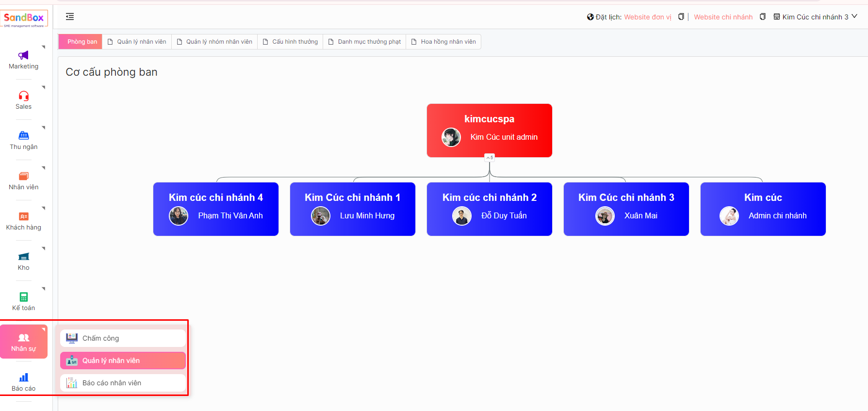Image resolution: width=868 pixels, height=411 pixels.
Task: Click the Website chi nhánh link
Action: tap(723, 17)
